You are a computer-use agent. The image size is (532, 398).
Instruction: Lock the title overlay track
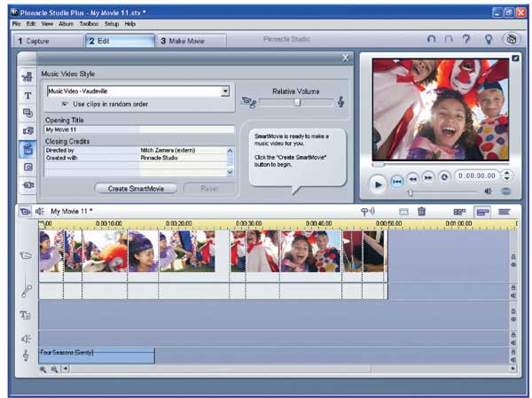pyautogui.click(x=513, y=311)
